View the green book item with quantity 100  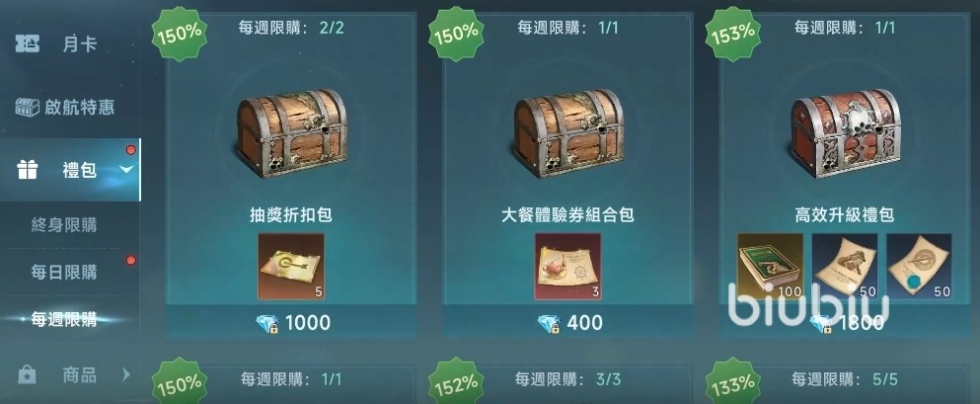[770, 267]
